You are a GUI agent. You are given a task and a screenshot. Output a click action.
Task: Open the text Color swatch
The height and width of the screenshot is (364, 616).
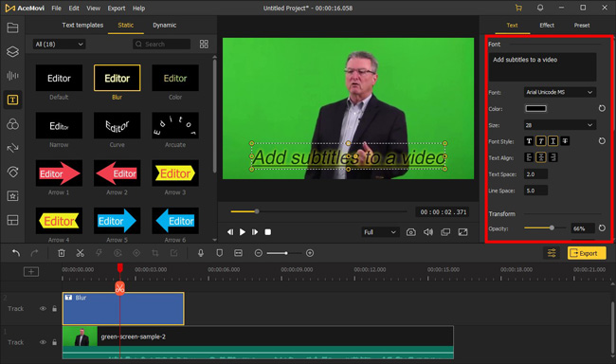pos(535,108)
